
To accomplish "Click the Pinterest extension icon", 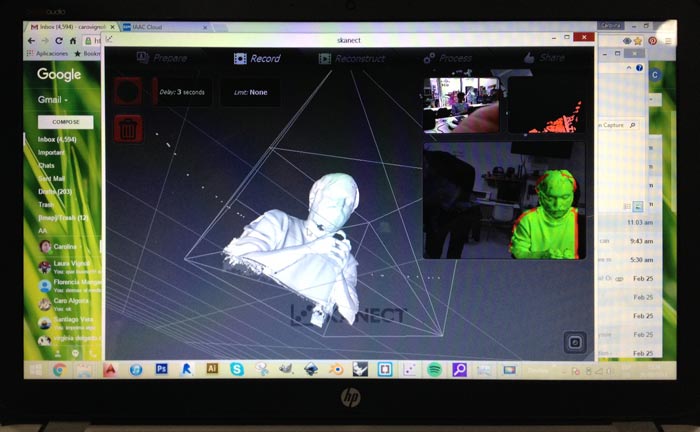I will [x=653, y=41].
